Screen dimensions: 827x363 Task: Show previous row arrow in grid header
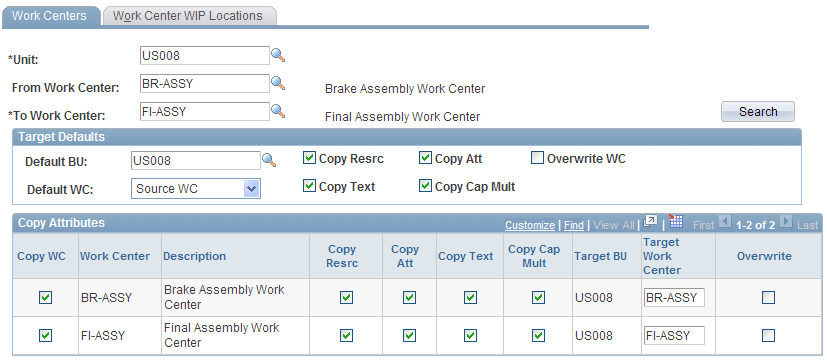724,222
